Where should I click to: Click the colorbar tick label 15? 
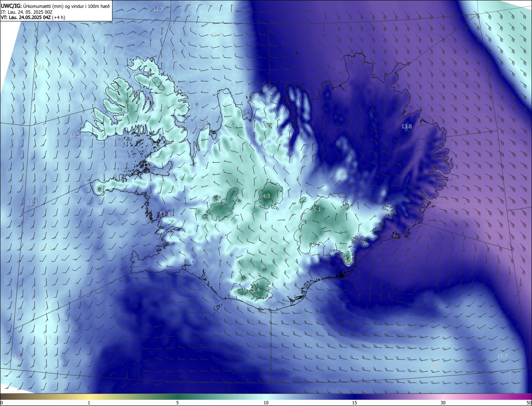[x=355, y=403]
